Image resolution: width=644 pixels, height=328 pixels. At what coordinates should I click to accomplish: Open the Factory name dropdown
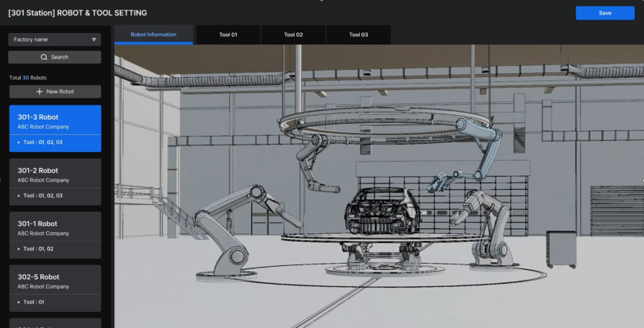coord(55,39)
